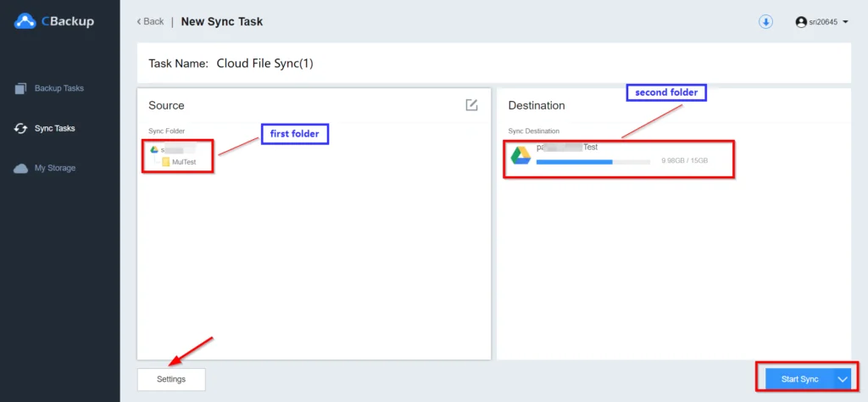This screenshot has width=868, height=402.
Task: Click the download icon in the header
Action: (x=765, y=22)
